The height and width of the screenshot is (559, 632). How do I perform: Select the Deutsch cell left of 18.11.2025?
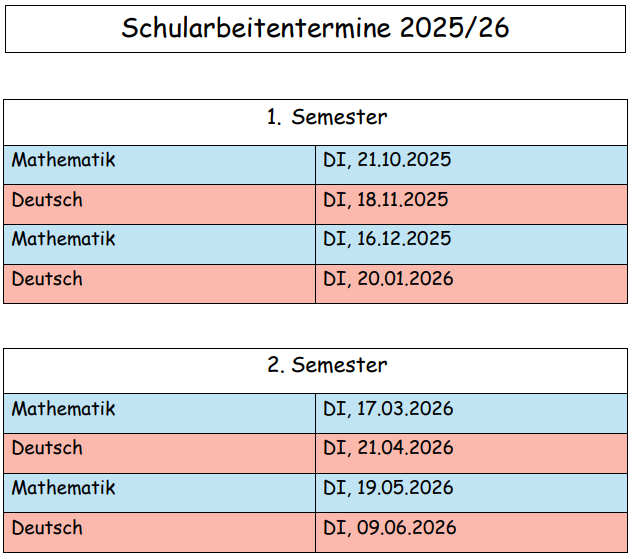(x=47, y=200)
